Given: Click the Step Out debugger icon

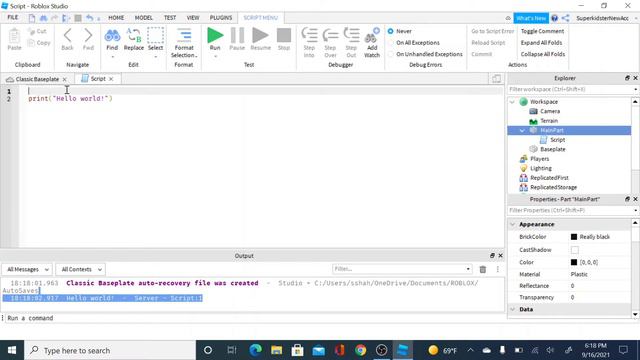Looking at the screenshot, I should 351,36.
